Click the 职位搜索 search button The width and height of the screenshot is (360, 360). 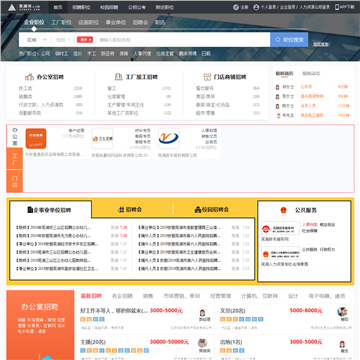[289, 40]
